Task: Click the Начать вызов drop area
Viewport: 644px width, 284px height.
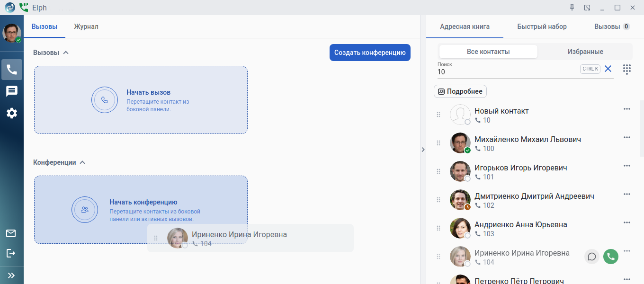Action: click(141, 100)
